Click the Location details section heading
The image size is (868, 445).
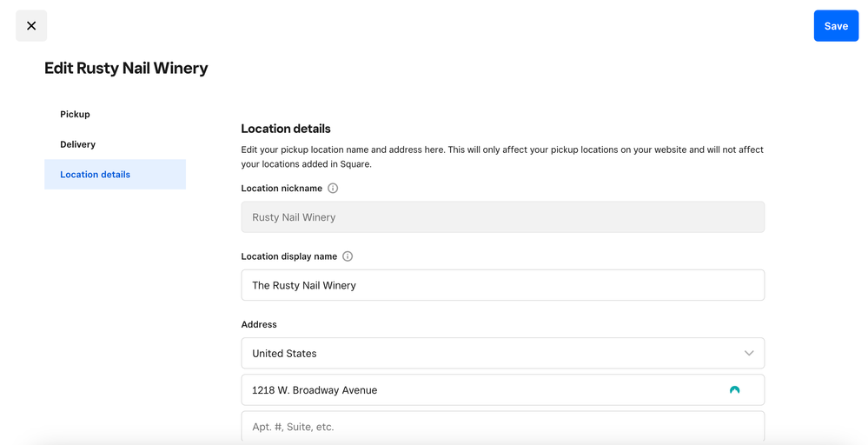click(286, 129)
